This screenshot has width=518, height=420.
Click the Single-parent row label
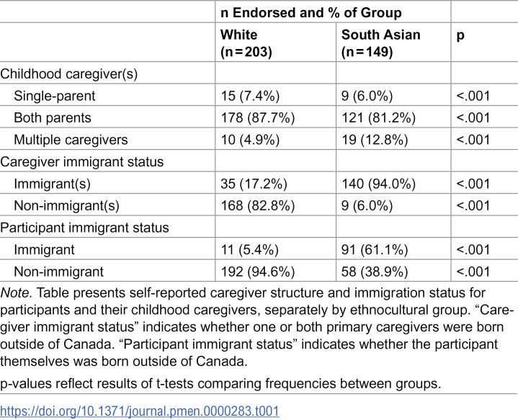click(55, 96)
